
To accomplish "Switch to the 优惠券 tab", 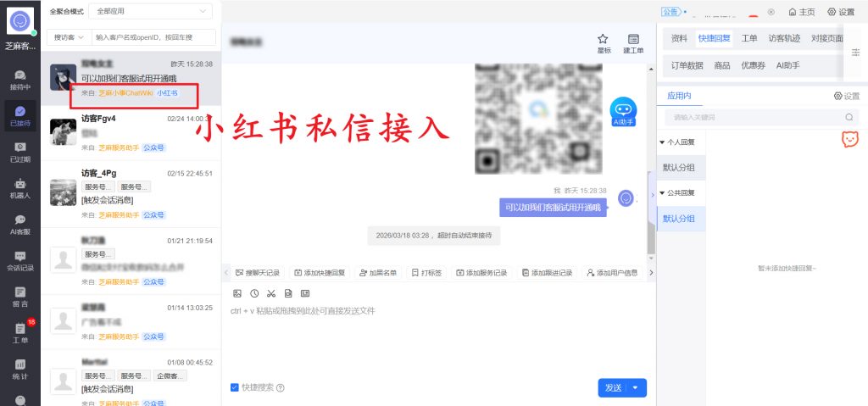I will click(x=754, y=65).
